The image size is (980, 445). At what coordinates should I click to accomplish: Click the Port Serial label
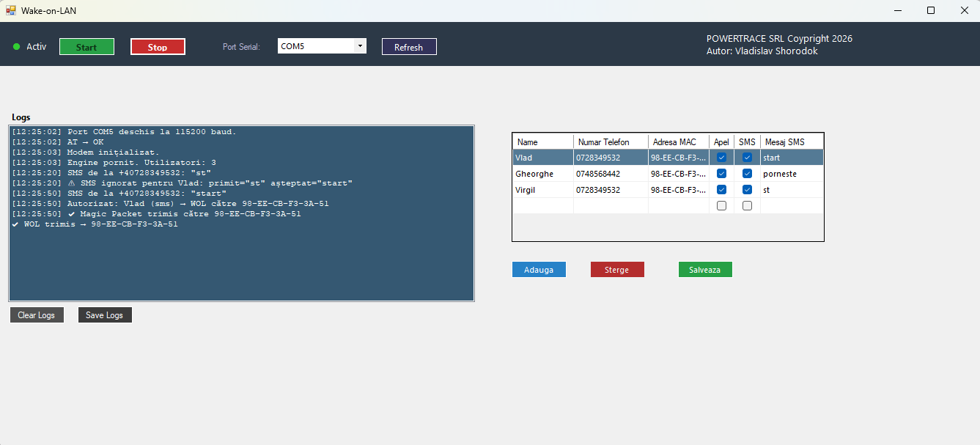(241, 47)
